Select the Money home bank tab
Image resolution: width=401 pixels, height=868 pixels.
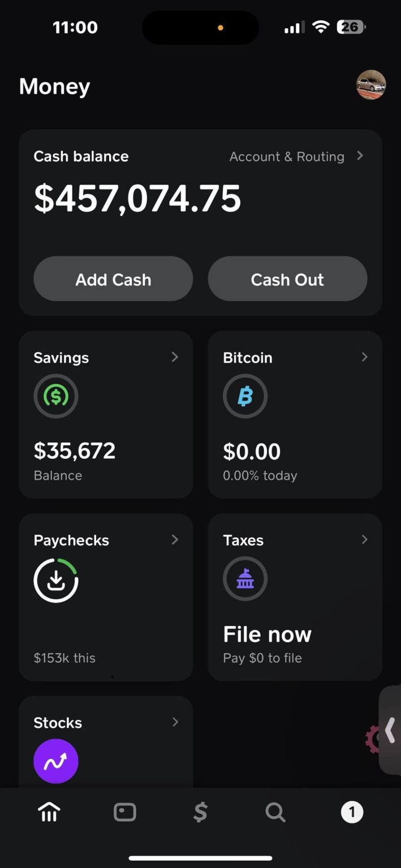pos(49,813)
